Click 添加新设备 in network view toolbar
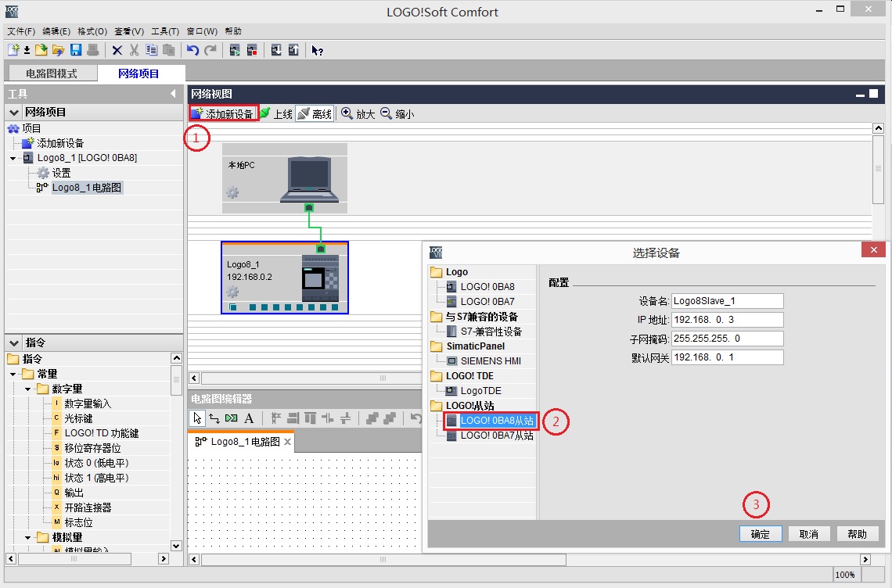Viewport: 892px width, 588px height. (223, 113)
